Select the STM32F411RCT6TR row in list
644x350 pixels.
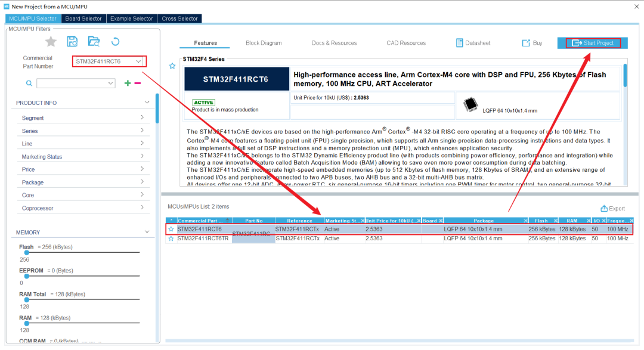203,239
